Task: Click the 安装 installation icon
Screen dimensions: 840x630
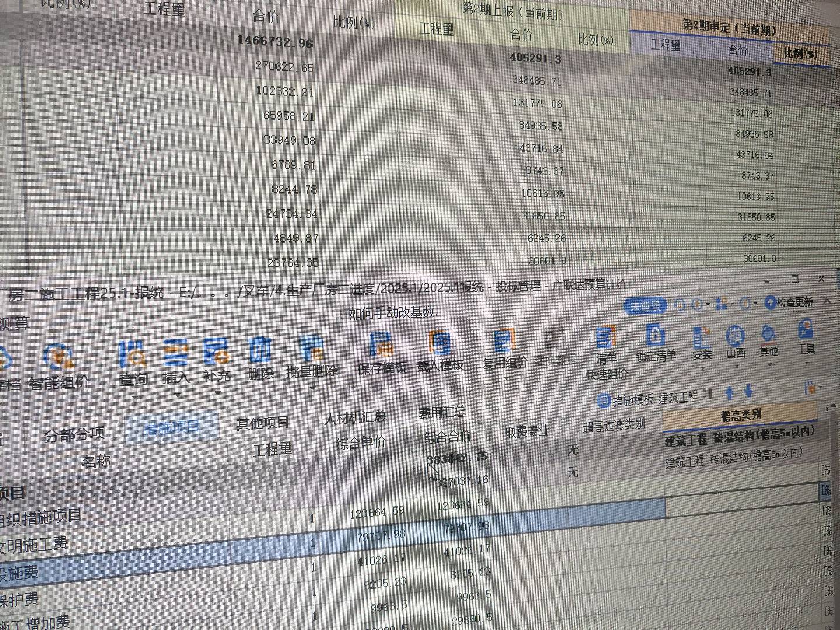Action: (x=702, y=338)
